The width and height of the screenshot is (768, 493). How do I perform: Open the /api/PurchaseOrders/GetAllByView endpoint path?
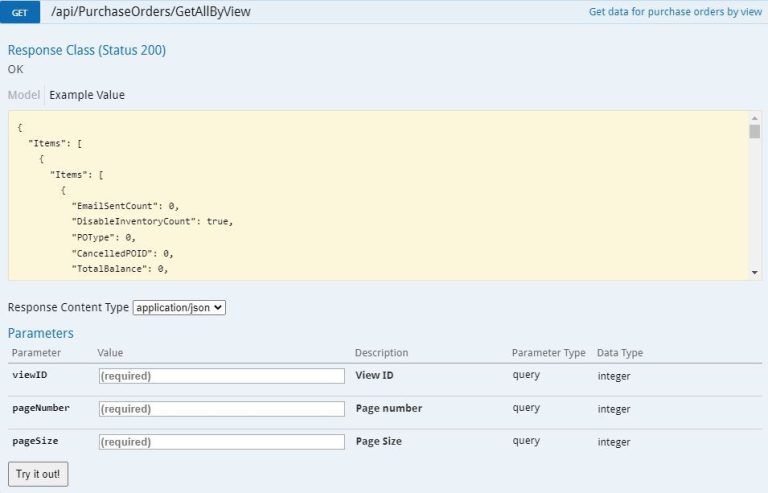pyautogui.click(x=151, y=12)
